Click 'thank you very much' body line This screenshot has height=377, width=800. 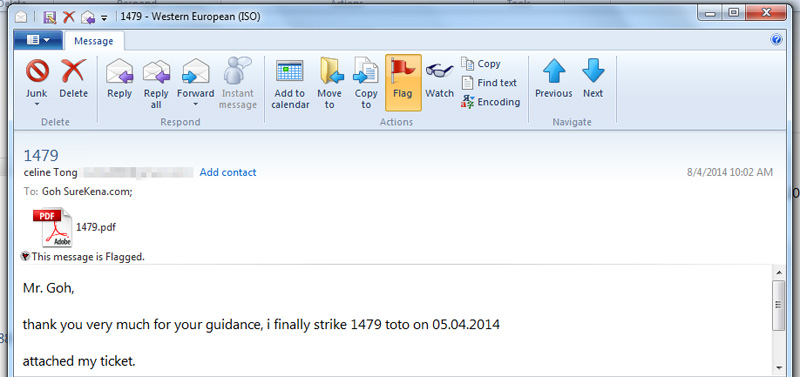(261, 324)
